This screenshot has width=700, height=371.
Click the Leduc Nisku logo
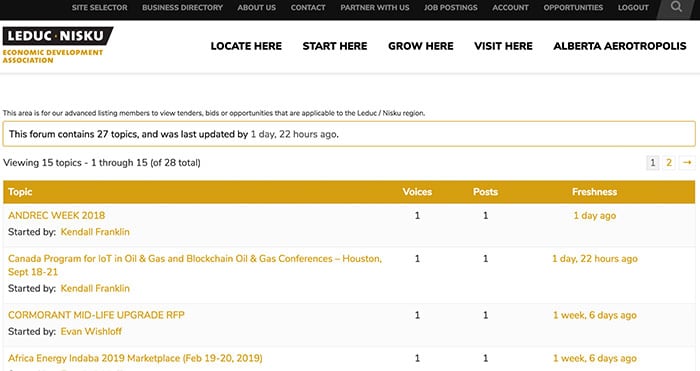(x=58, y=45)
